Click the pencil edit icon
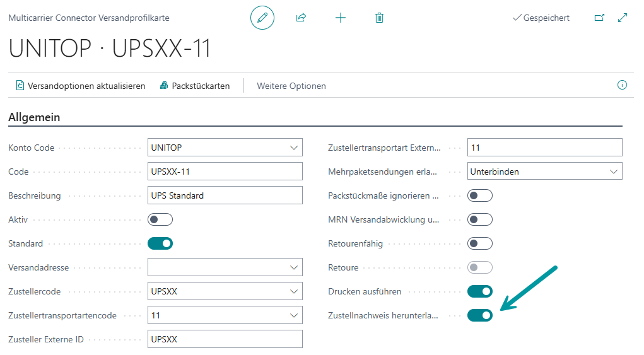The width and height of the screenshot is (644, 355). (262, 18)
